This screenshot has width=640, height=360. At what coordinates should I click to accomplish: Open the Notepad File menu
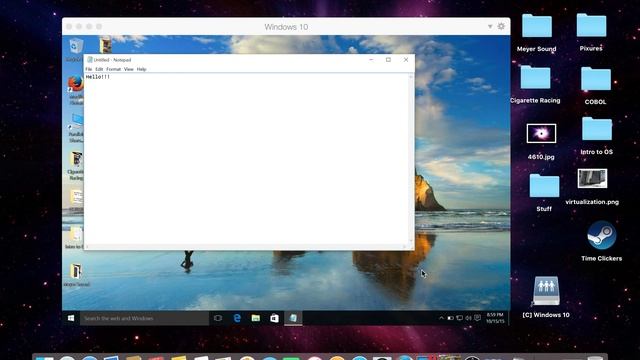(x=89, y=69)
